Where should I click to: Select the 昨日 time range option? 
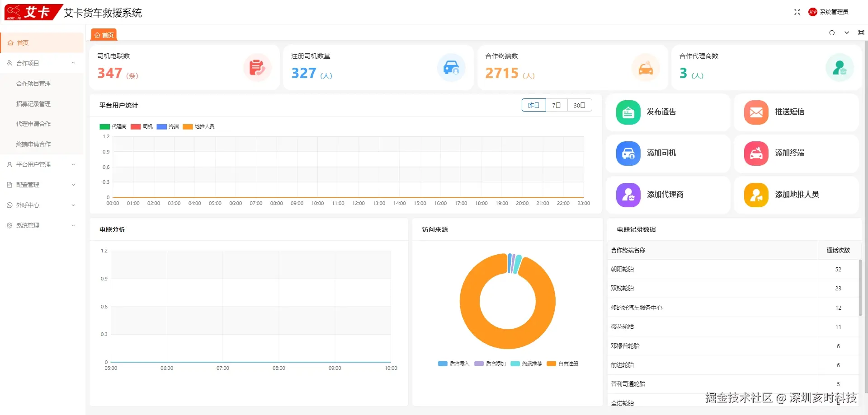click(x=533, y=105)
